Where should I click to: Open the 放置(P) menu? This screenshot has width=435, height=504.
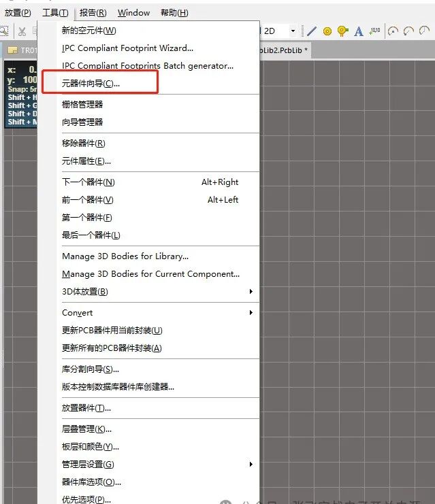click(18, 13)
